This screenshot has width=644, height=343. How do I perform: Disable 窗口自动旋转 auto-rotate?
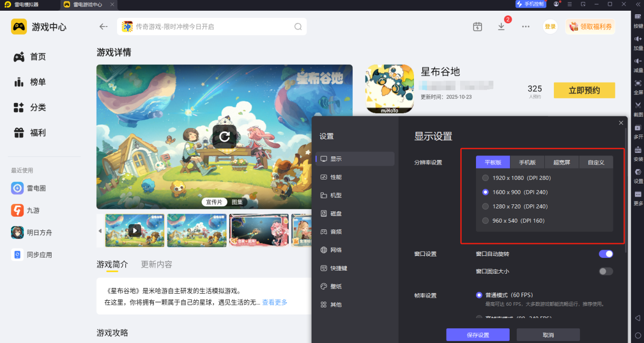click(x=605, y=253)
